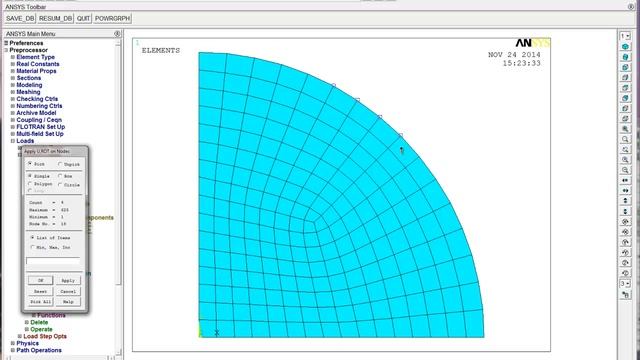Select Min, Max, Inc option
640x360 pixels.
[x=32, y=247]
